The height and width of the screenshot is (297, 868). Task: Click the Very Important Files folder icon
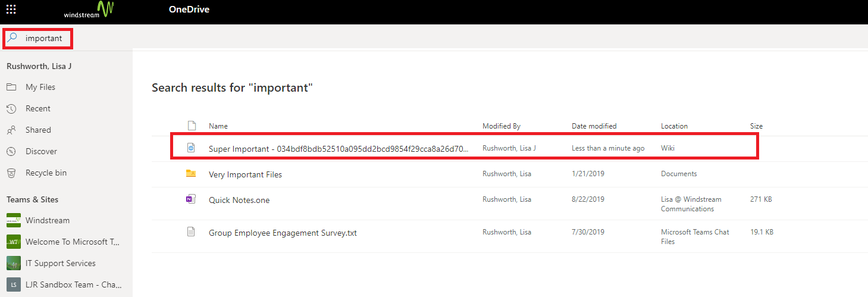(x=191, y=174)
